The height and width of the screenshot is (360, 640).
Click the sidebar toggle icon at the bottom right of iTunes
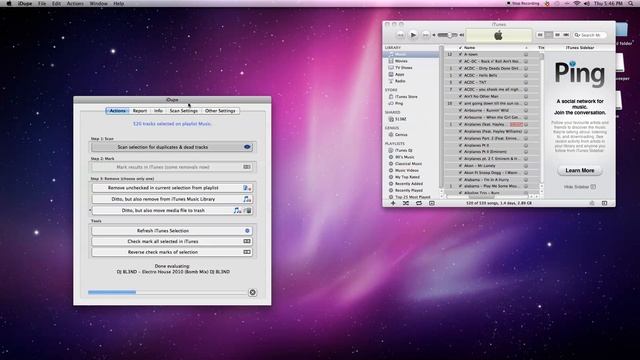[604, 203]
